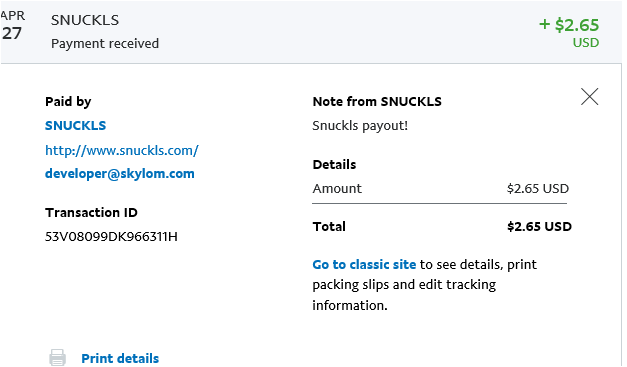627x367 pixels.
Task: Click the Payment received status text
Action: pos(105,43)
